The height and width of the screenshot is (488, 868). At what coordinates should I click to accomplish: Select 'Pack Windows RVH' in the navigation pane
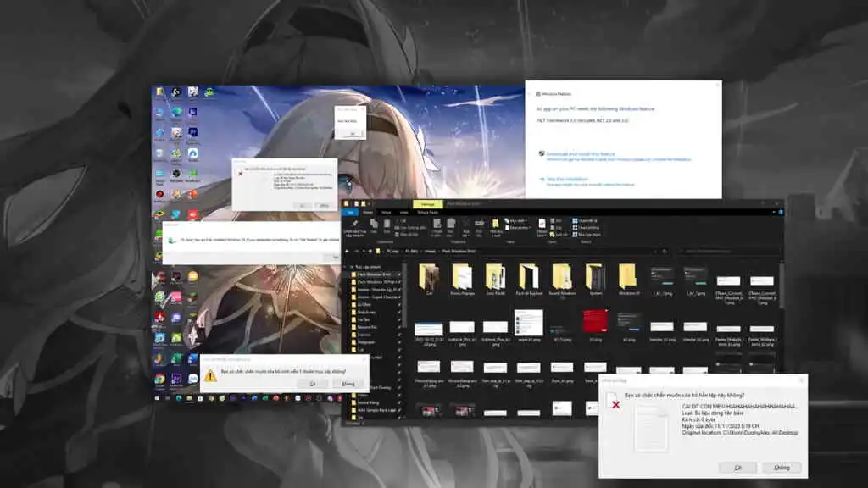point(374,274)
